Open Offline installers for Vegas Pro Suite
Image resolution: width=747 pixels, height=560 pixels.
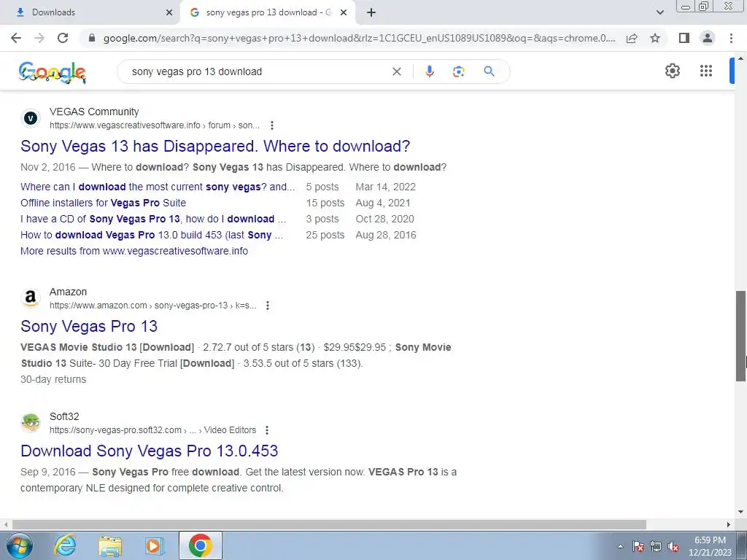click(104, 203)
